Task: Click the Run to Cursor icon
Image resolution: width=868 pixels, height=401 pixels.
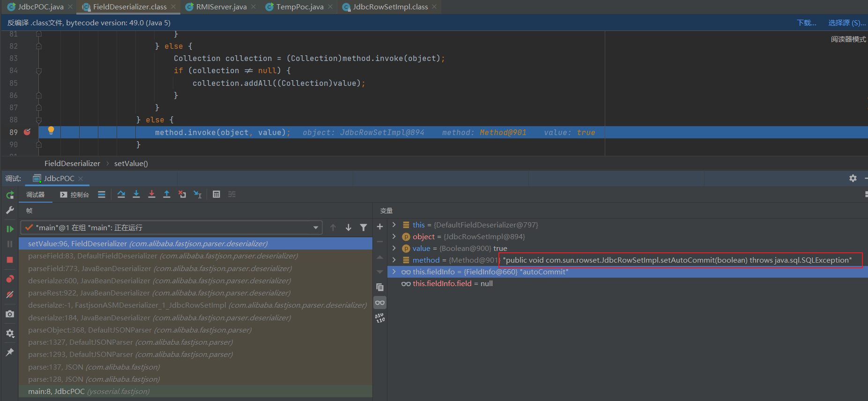Action: [197, 195]
